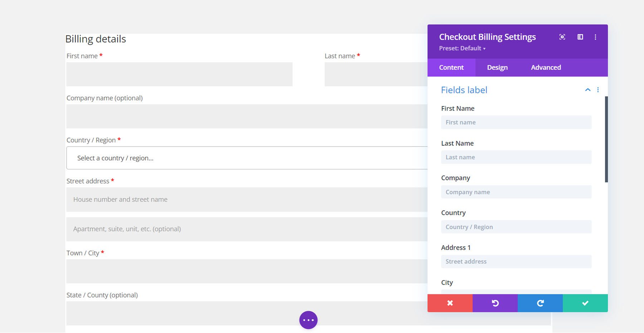This screenshot has width=644, height=333.
Task: Click the Fields label heading
Action: [x=464, y=90]
